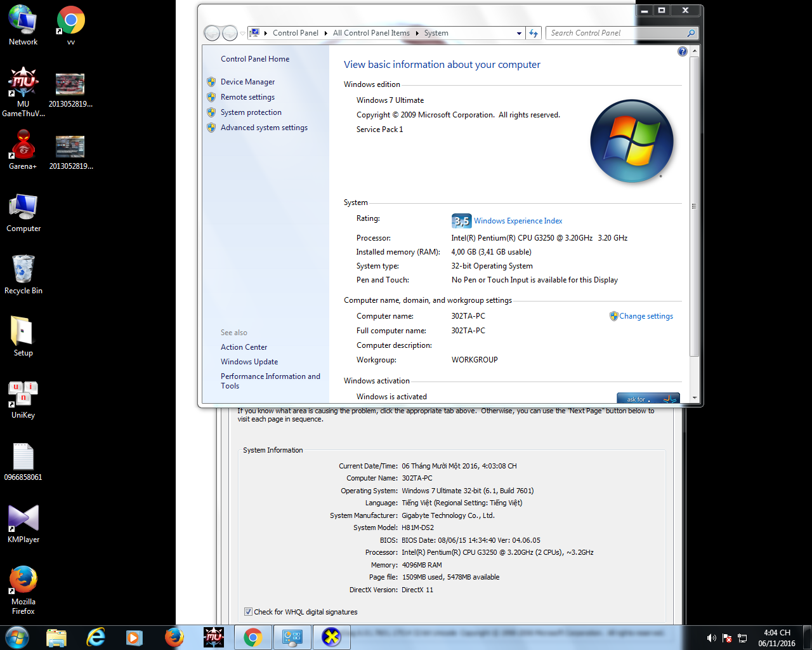
Task: Open Advanced system settings link
Action: [264, 128]
